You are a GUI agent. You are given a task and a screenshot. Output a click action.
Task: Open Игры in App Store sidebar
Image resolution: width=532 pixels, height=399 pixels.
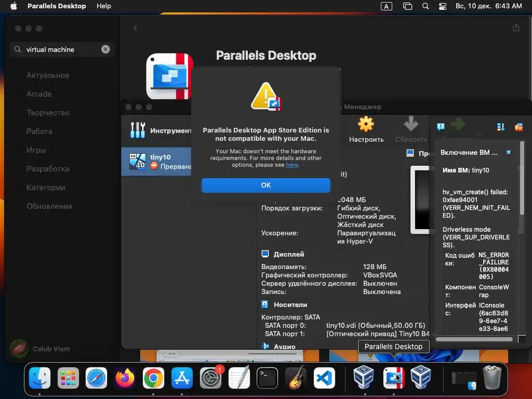coord(36,150)
